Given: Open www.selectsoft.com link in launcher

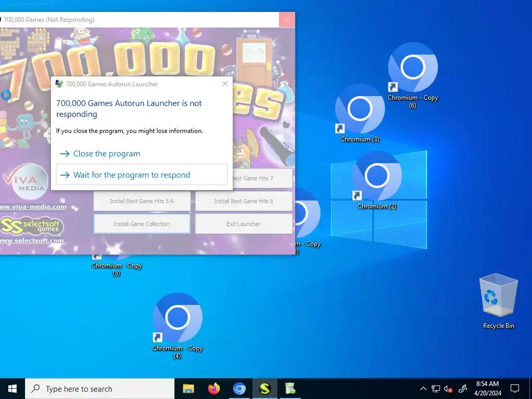Looking at the screenshot, I should coord(32,240).
